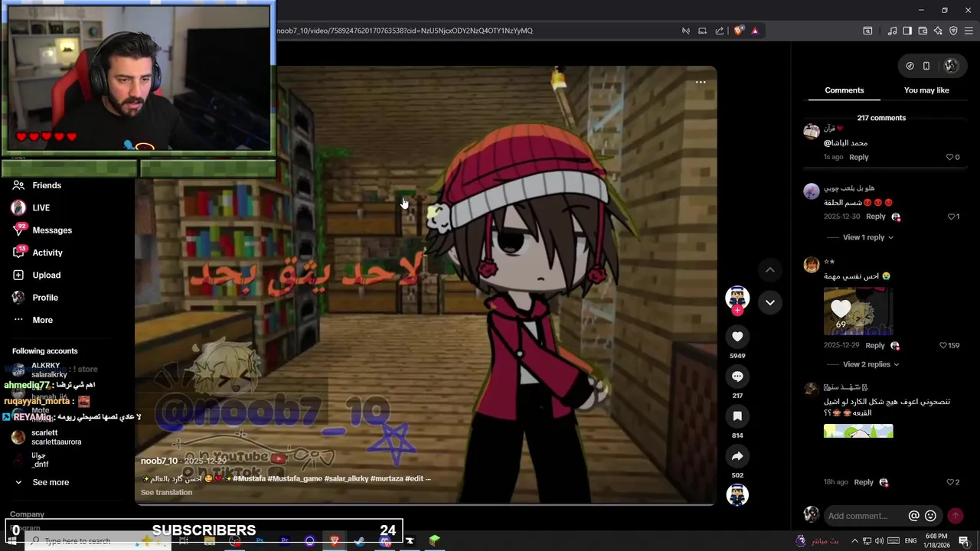980x551 pixels.
Task: Reply to the 18h ago comment
Action: coord(864,482)
